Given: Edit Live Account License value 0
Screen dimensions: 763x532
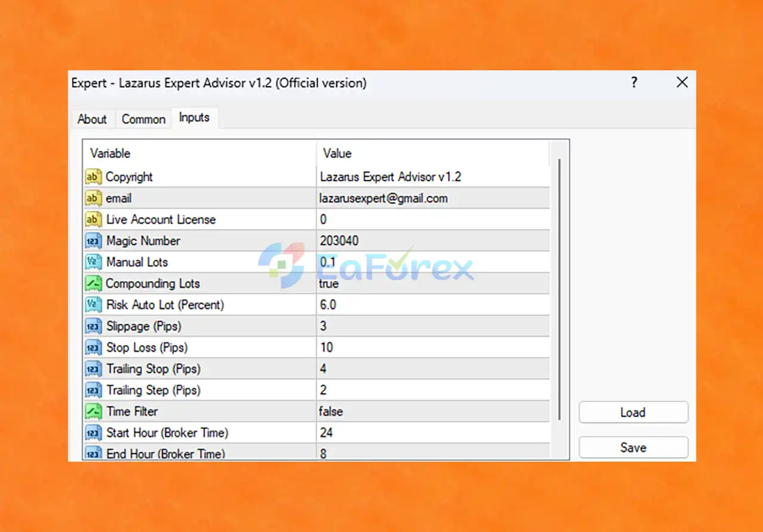Looking at the screenshot, I should tap(433, 220).
